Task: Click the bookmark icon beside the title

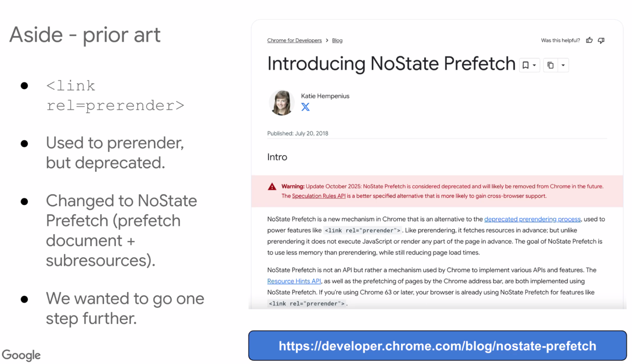Action: tap(525, 65)
